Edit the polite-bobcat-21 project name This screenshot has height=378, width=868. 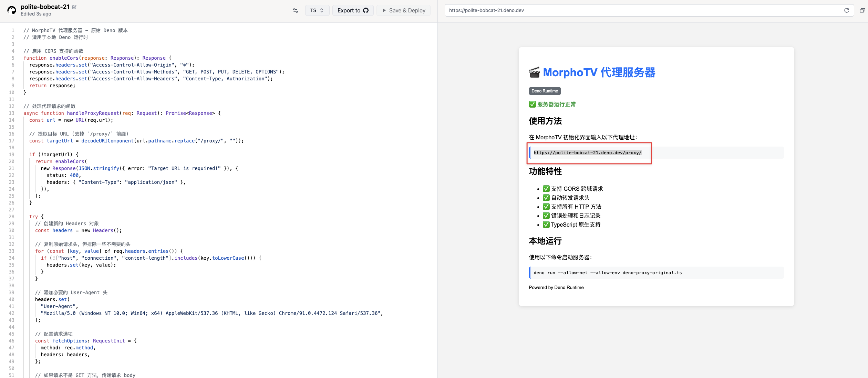tap(74, 7)
